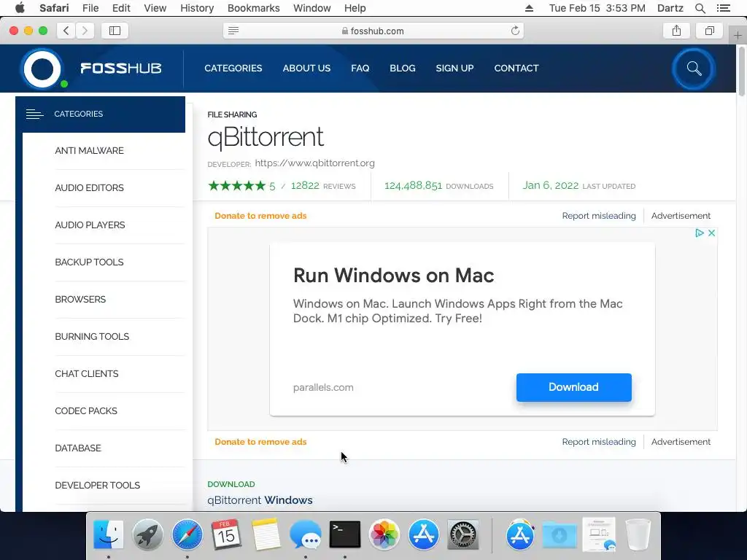
Task: Open the site search magnifier icon
Action: [694, 69]
